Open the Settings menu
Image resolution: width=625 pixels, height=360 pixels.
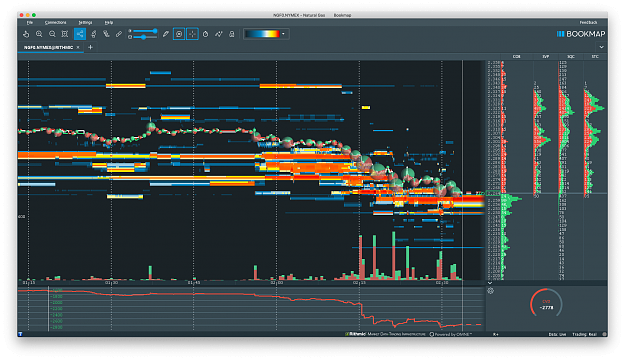coord(85,23)
